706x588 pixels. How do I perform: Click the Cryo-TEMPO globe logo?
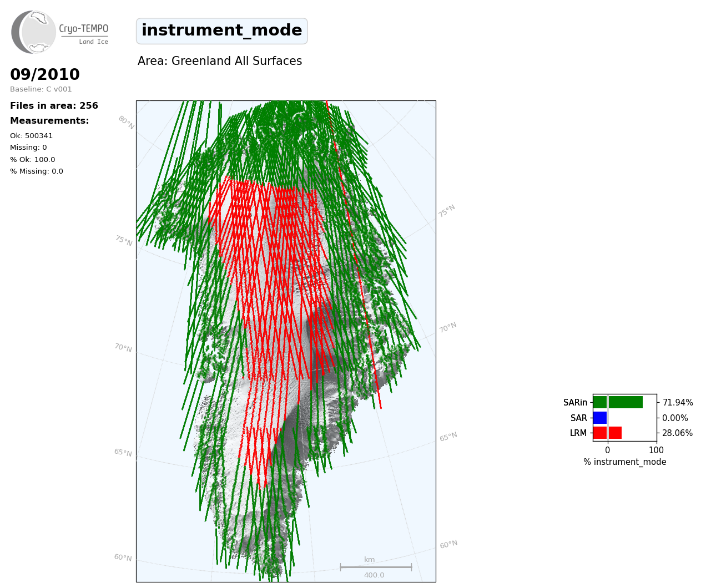(33, 32)
